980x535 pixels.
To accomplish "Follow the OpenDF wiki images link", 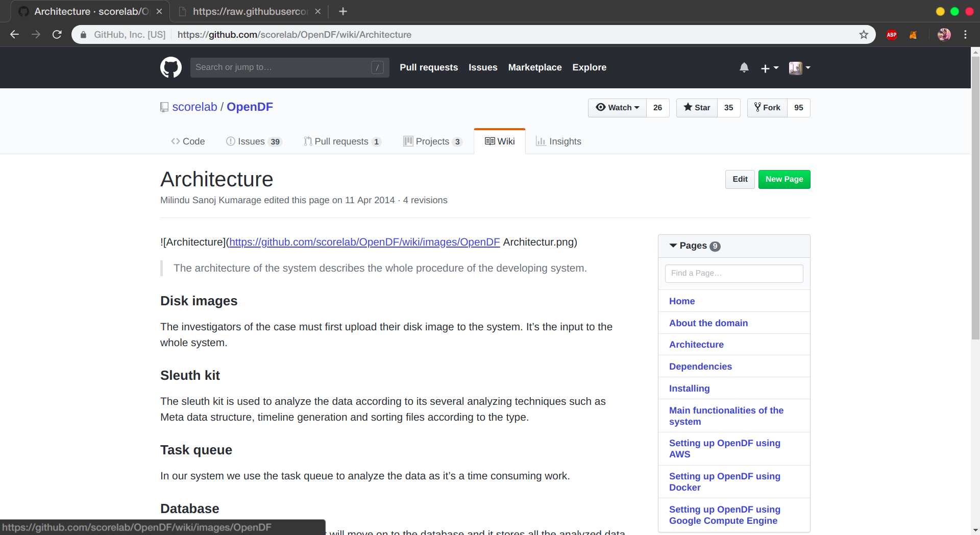I will 364,242.
